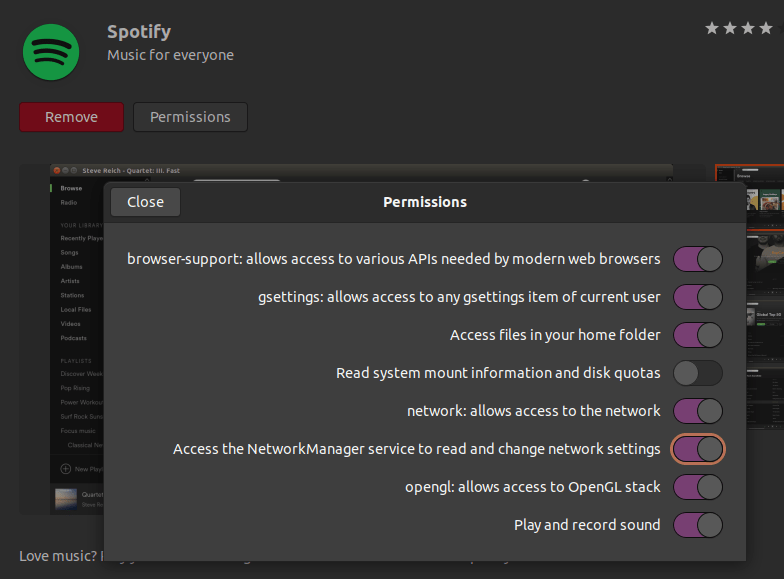Remove the Spotify application
This screenshot has width=784, height=579.
(x=72, y=117)
